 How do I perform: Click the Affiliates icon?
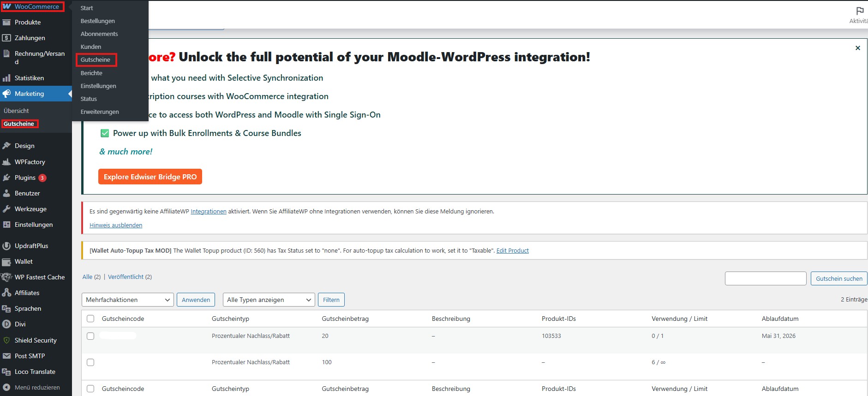(6, 293)
